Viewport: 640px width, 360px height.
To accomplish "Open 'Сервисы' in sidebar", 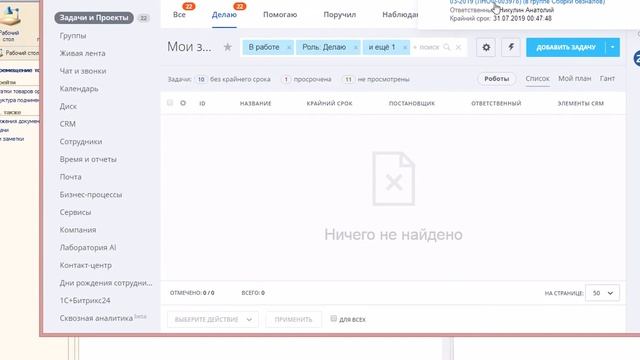I will [75, 212].
